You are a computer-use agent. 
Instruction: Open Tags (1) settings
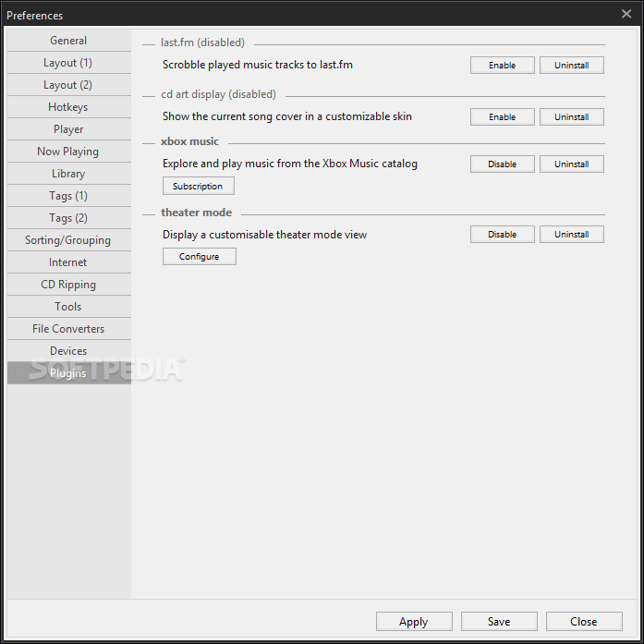coord(68,196)
